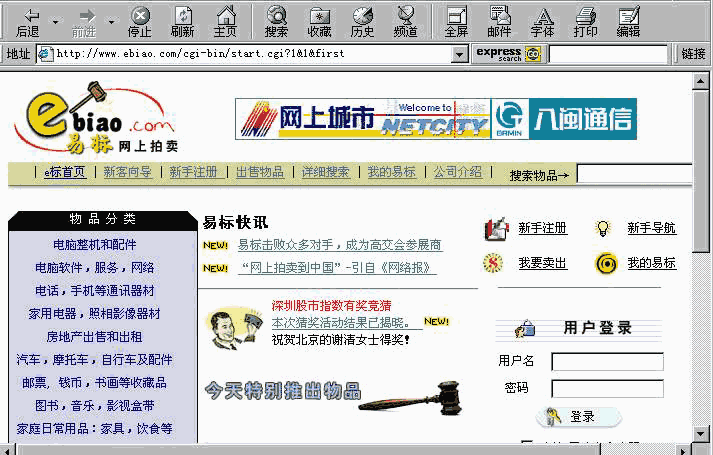
Task: Click into the 用户名 username field
Action: (607, 361)
